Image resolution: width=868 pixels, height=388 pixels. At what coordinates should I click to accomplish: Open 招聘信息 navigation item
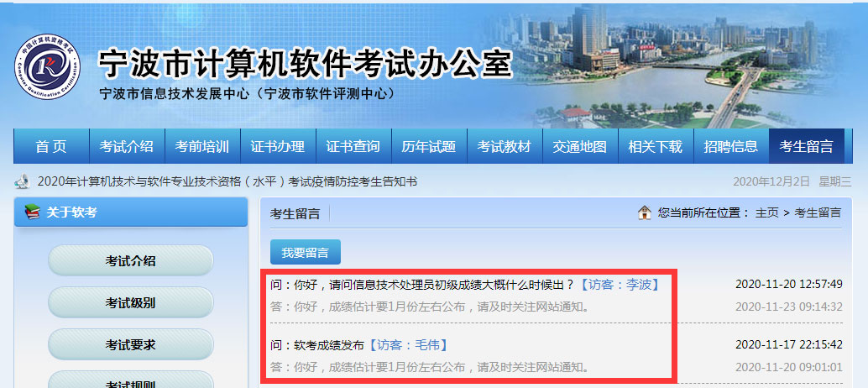(x=731, y=146)
